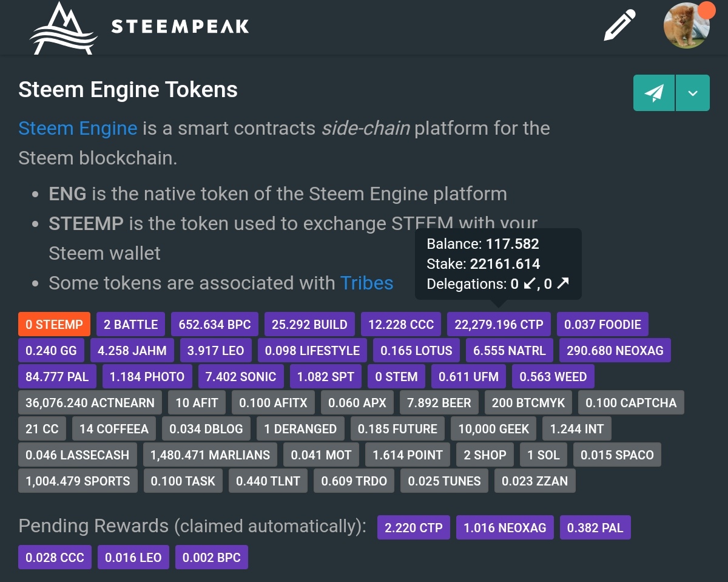Image resolution: width=728 pixels, height=582 pixels.
Task: Click the pending 2.220 CTP reward
Action: click(414, 527)
